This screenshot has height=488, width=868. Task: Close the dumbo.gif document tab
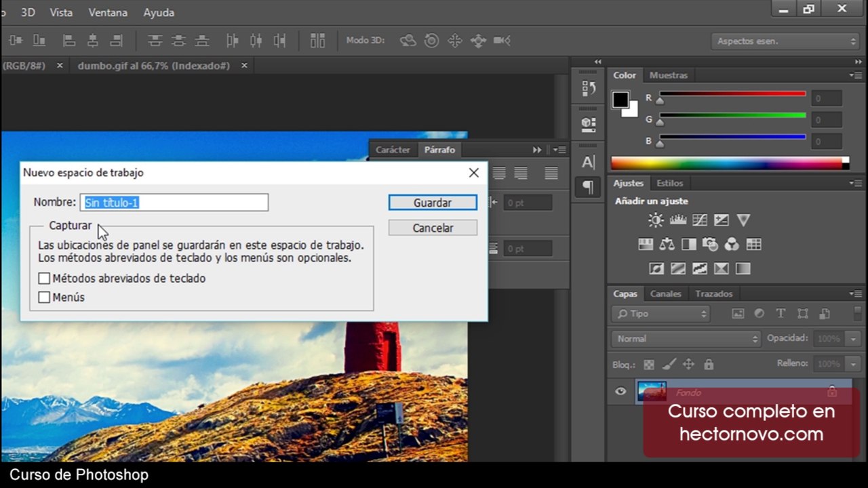[244, 66]
